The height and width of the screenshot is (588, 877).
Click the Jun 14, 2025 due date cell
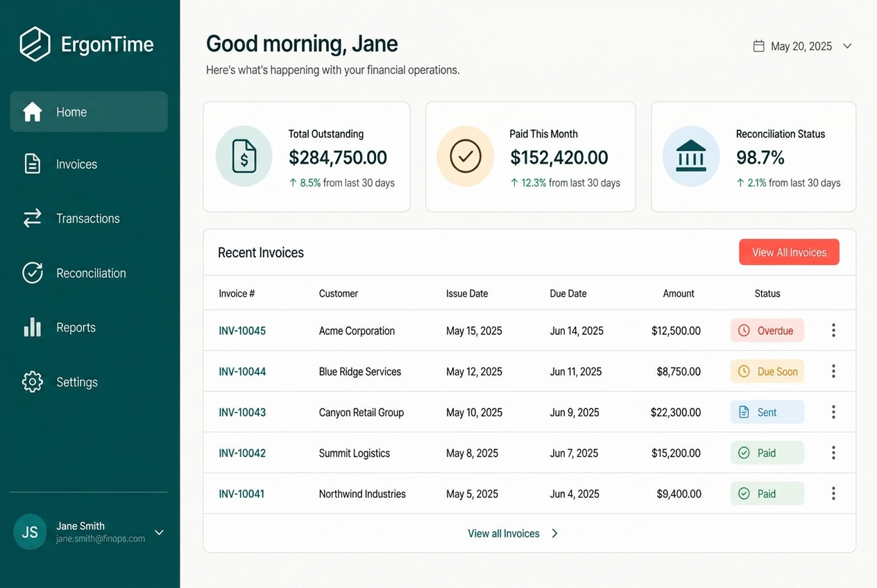577,331
